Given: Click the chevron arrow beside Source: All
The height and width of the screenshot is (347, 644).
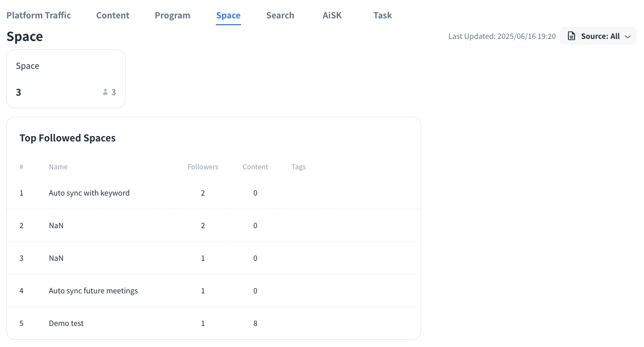Looking at the screenshot, I should coord(627,37).
